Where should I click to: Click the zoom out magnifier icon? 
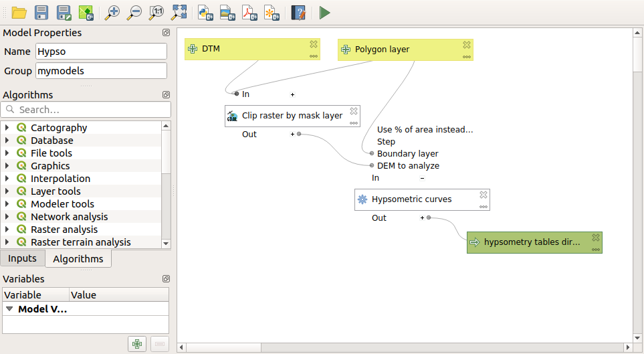click(134, 12)
